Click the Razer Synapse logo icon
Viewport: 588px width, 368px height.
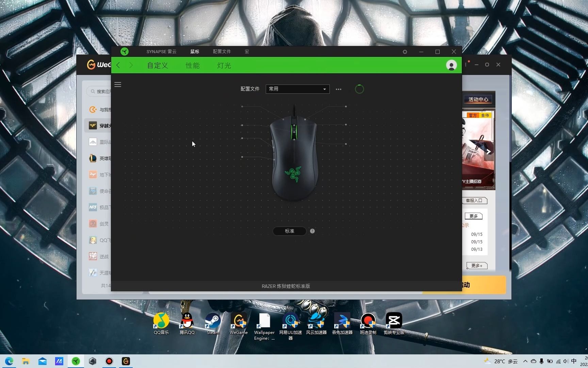click(125, 51)
